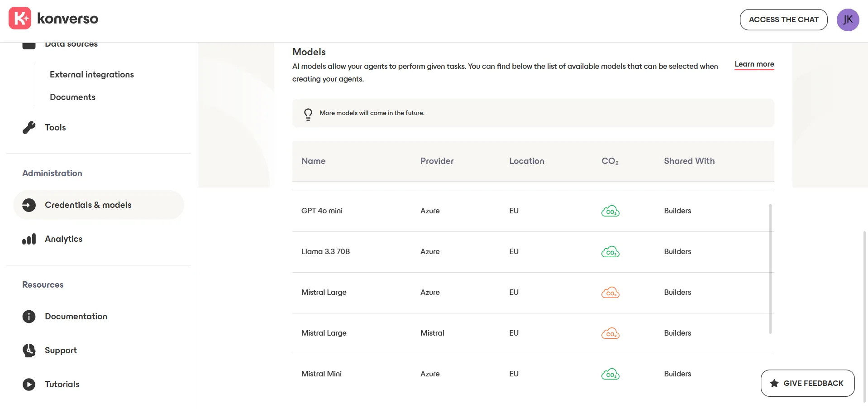Select the Llama 3.3 70B model name
This screenshot has height=409, width=868.
pyautogui.click(x=325, y=252)
